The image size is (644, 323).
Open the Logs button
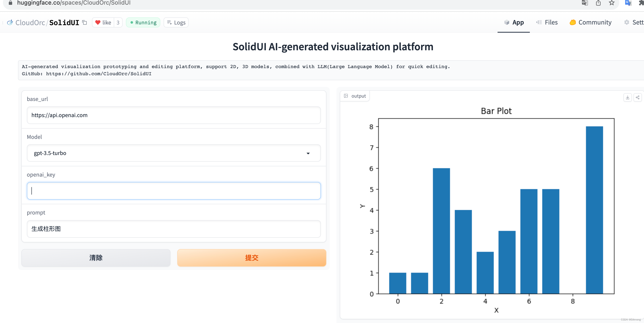click(x=176, y=22)
